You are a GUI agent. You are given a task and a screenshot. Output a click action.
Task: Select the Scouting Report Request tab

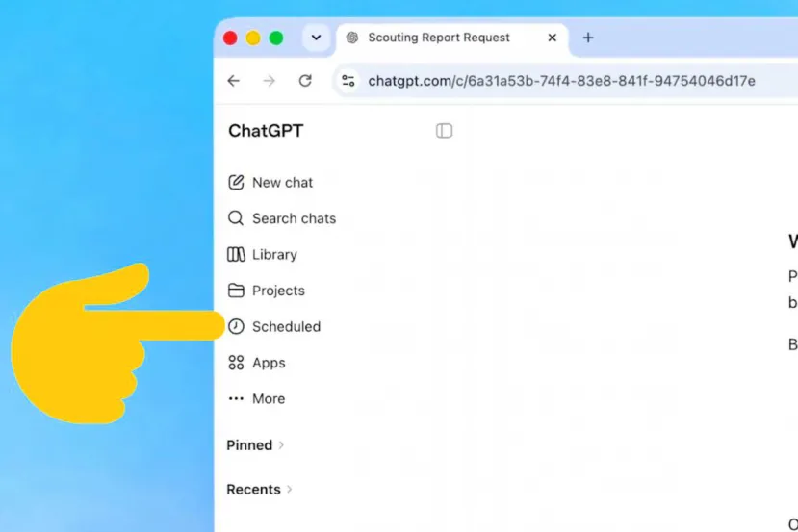pos(452,38)
